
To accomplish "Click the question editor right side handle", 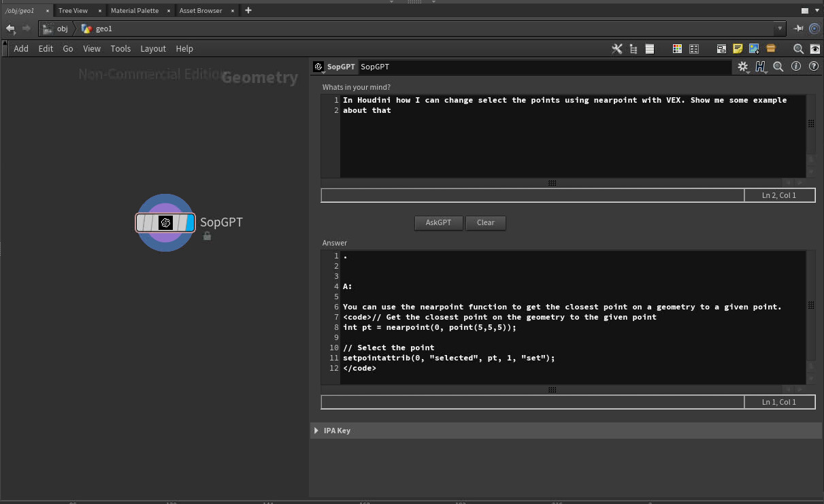I will (x=811, y=124).
